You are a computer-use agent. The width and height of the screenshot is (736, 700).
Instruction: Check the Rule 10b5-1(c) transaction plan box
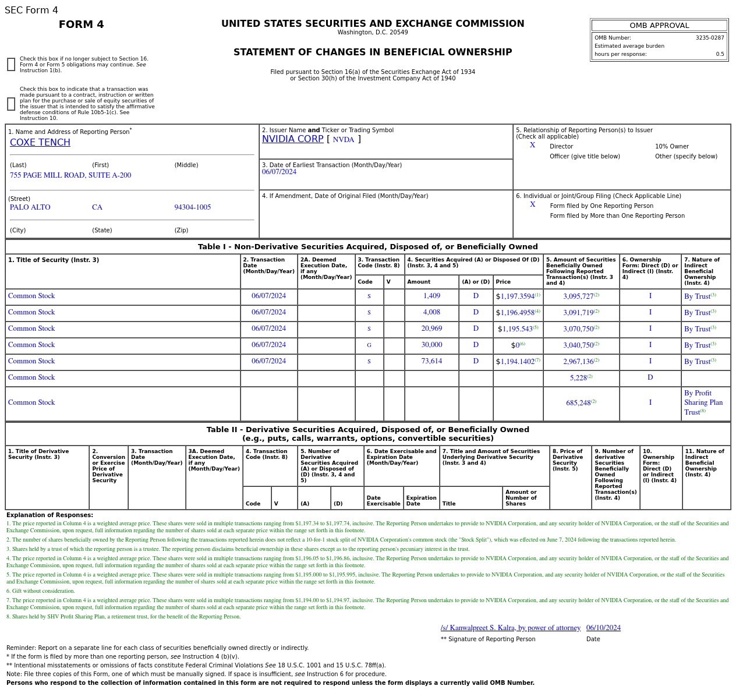(x=11, y=104)
